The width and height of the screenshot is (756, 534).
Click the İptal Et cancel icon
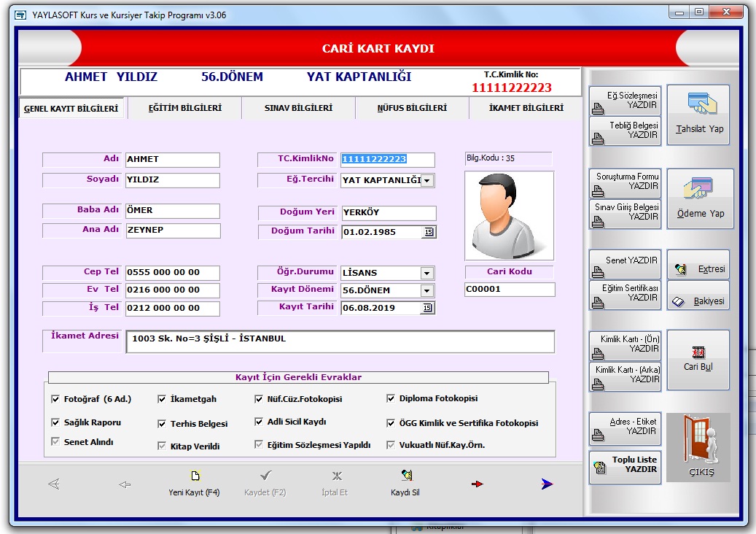click(337, 476)
